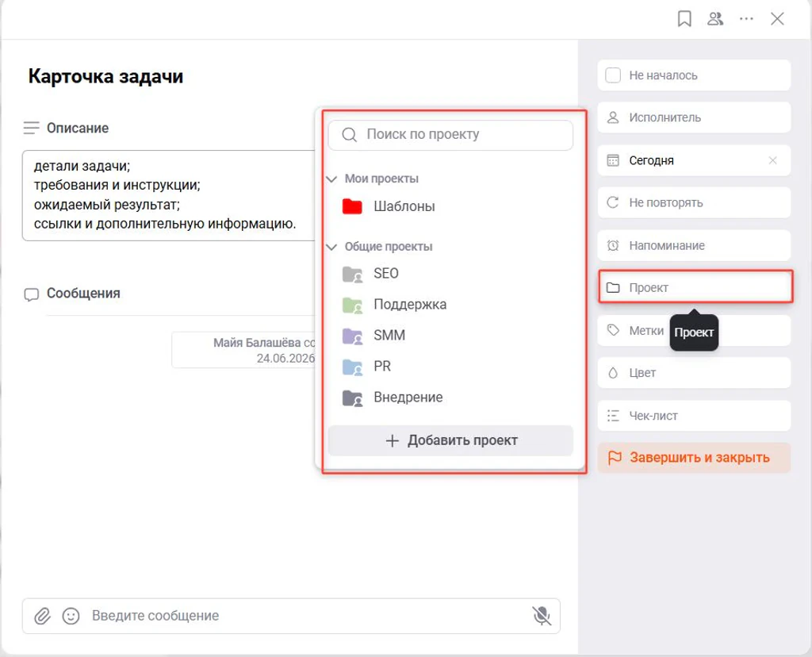Click the 'Поиск по проекту' search field
Viewport: 812px width, 657px height.
point(450,135)
